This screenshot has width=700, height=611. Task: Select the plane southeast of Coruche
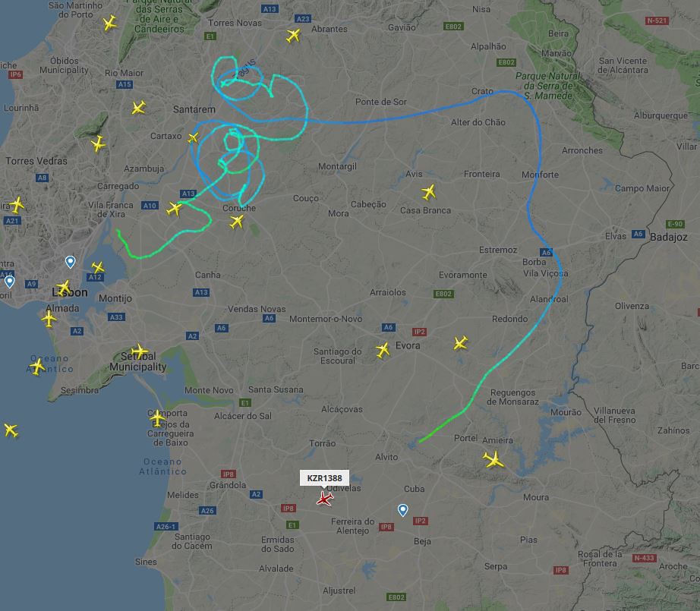(x=237, y=222)
